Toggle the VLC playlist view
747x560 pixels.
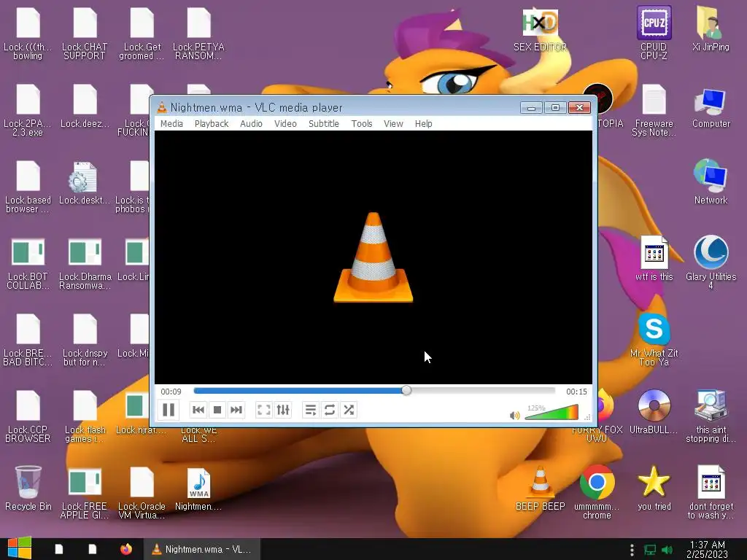pyautogui.click(x=311, y=410)
